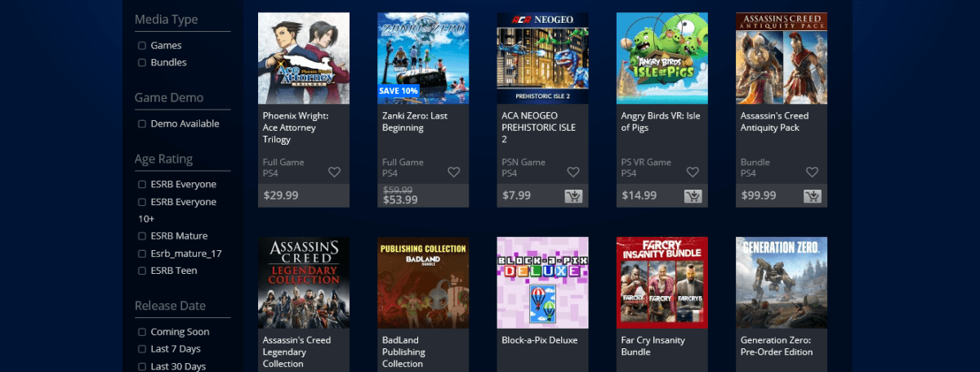Image resolution: width=980 pixels, height=372 pixels.
Task: Open Block-a-Pix Deluxe cover thumbnail
Action: pos(543,283)
